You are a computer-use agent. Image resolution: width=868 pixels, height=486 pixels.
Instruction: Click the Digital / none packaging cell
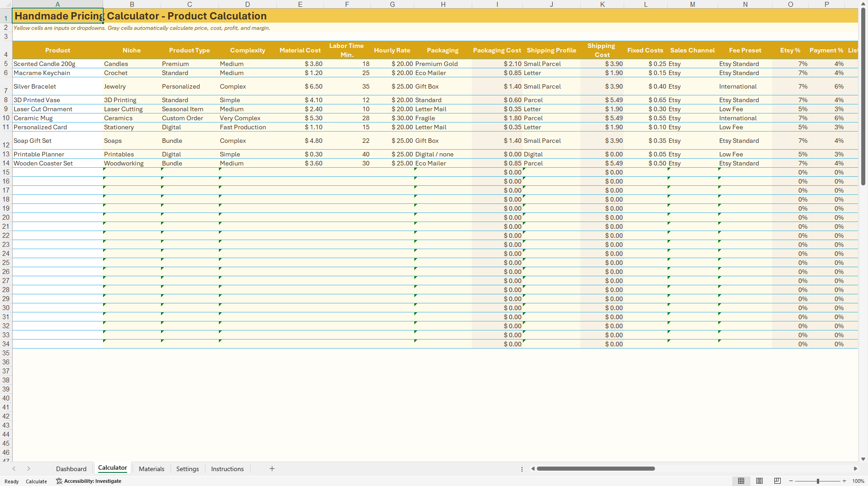(x=443, y=154)
